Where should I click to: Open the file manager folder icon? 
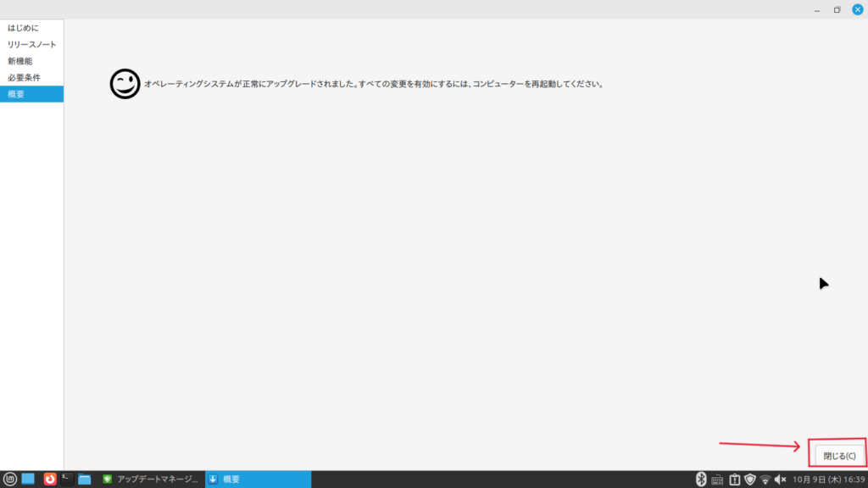85,480
